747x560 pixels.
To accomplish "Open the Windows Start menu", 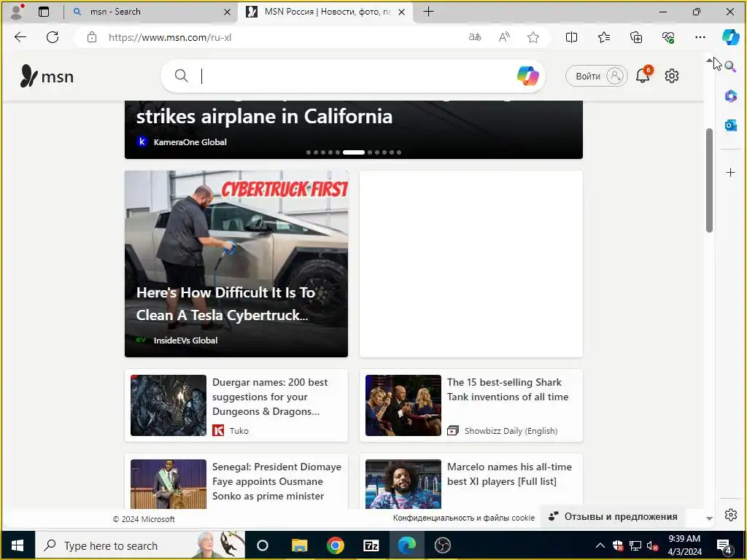I will [18, 545].
